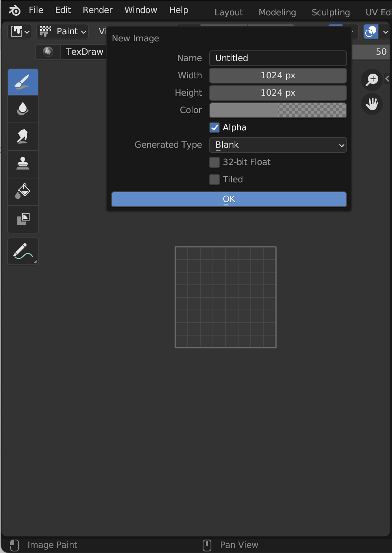This screenshot has width=392, height=553.
Task: Click the Pan View status bar mouse icon
Action: tap(207, 545)
